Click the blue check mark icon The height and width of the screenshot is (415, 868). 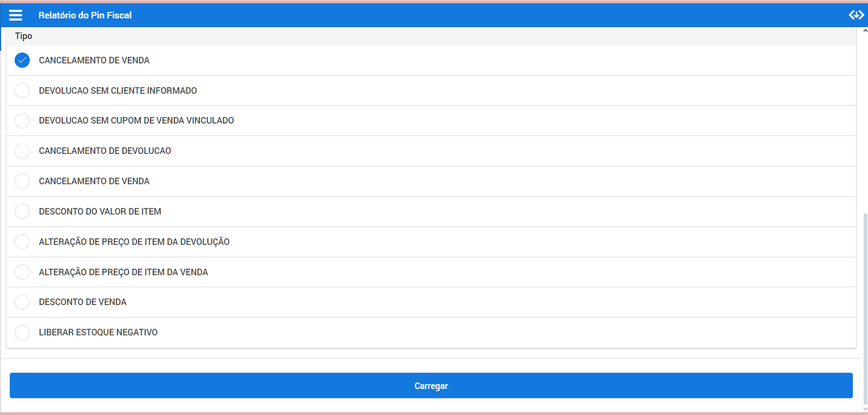click(x=22, y=60)
